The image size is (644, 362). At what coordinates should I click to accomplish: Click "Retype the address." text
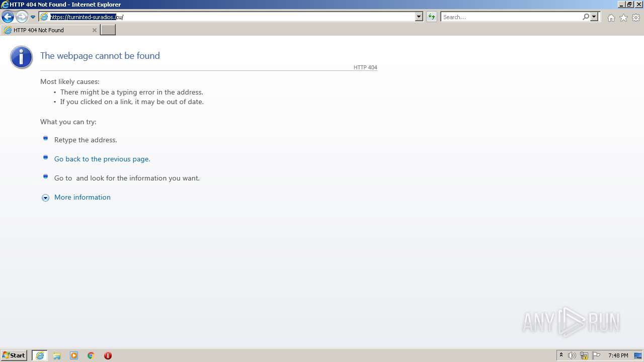[86, 140]
